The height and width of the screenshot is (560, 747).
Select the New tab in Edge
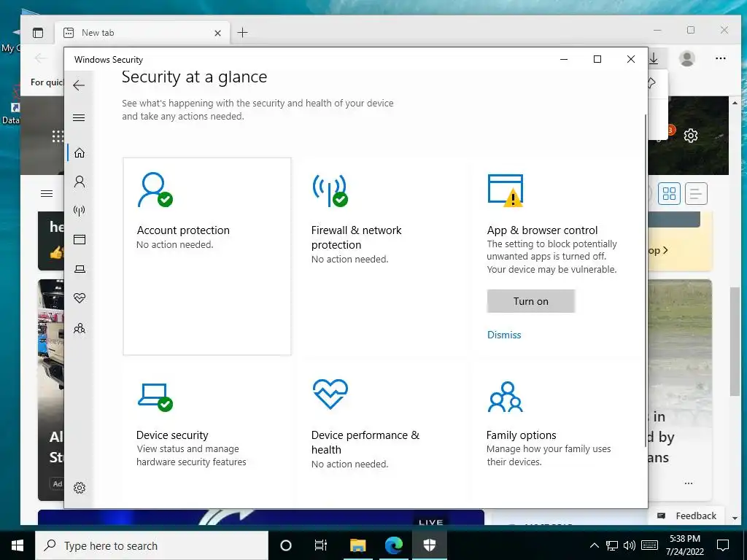coord(142,32)
